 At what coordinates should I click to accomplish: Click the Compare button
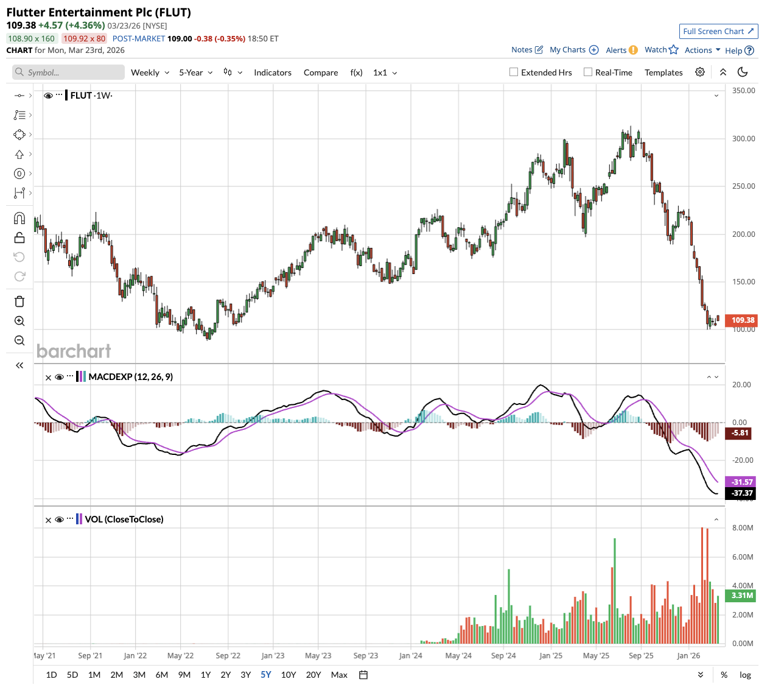tap(321, 72)
